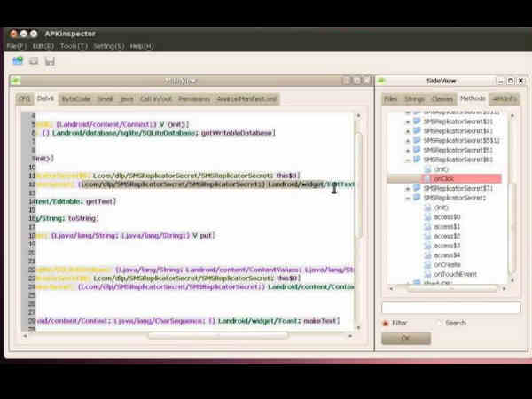
Task: Select the Search radio button
Action: click(x=440, y=323)
